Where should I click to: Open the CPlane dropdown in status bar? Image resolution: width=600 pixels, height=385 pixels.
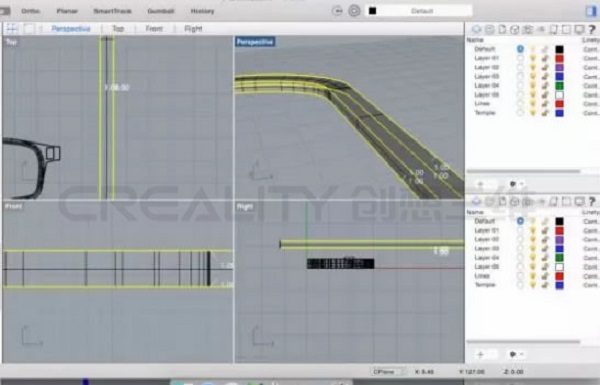pyautogui.click(x=389, y=372)
